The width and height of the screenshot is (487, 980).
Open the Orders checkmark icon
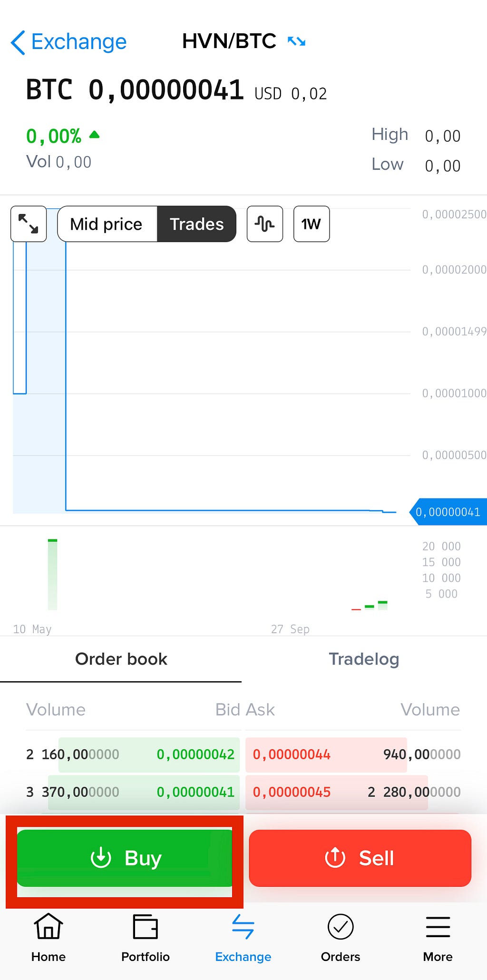(341, 927)
